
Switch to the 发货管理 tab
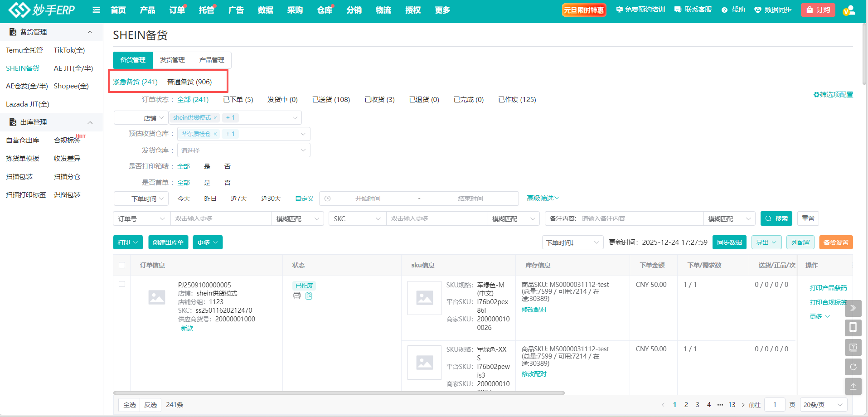[172, 60]
